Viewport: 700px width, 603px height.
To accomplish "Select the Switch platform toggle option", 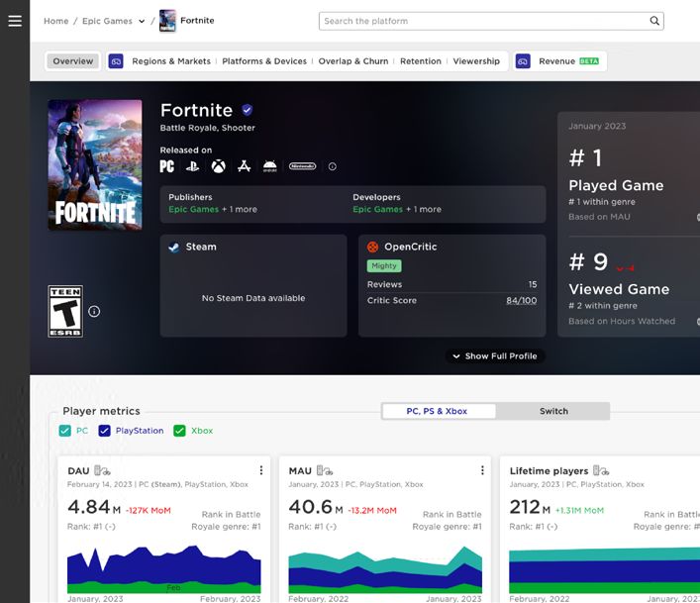I will click(553, 411).
